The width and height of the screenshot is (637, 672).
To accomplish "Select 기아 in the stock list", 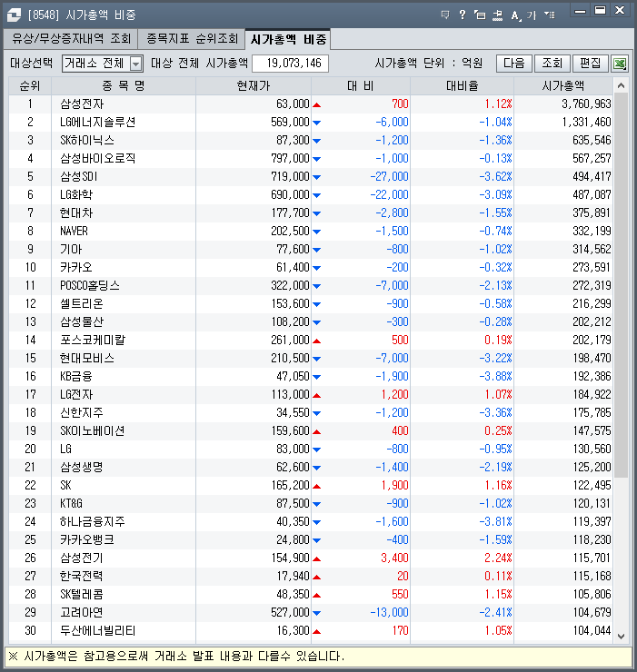I will pyautogui.click(x=71, y=250).
